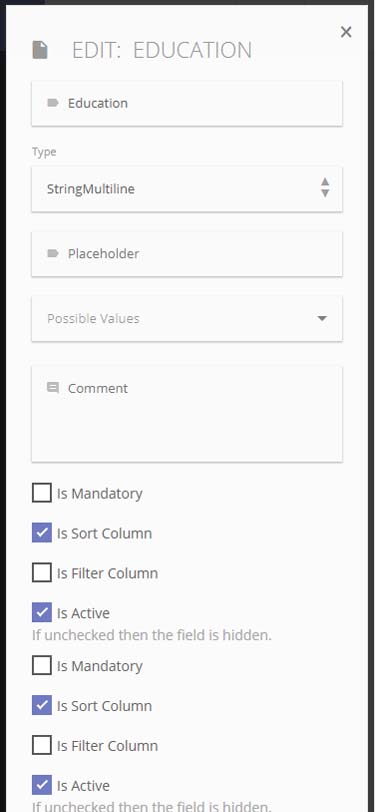Click the label icon in Education field
375x812 pixels.
click(53, 103)
